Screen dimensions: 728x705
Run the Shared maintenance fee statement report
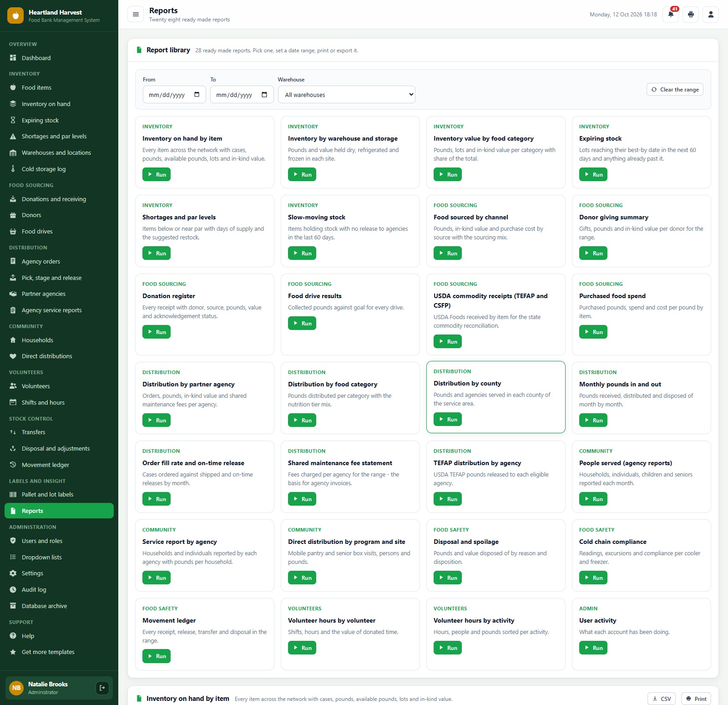[302, 499]
